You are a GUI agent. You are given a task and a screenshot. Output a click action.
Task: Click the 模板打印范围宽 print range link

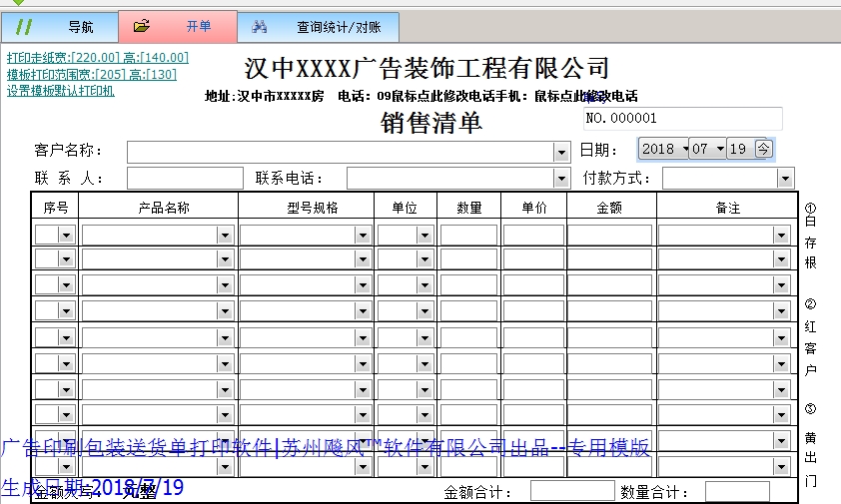[x=91, y=74]
